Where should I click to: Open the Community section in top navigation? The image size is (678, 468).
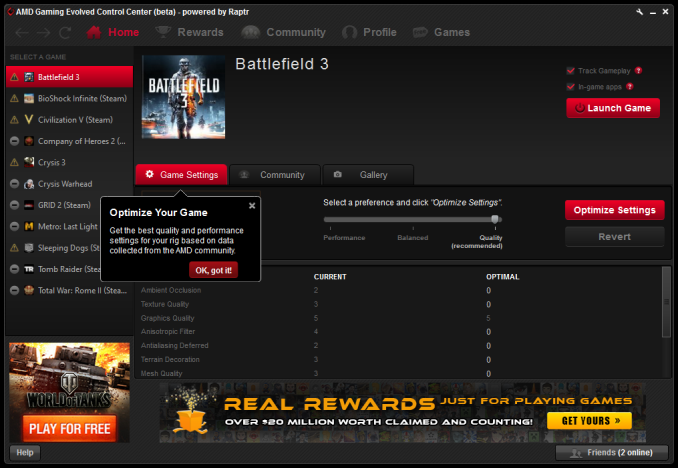pyautogui.click(x=284, y=32)
